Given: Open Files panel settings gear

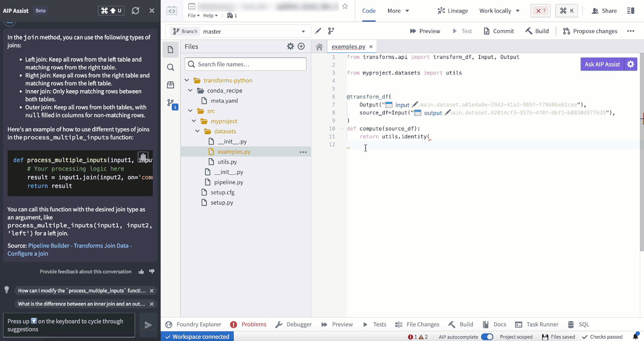Looking at the screenshot, I should [290, 46].
